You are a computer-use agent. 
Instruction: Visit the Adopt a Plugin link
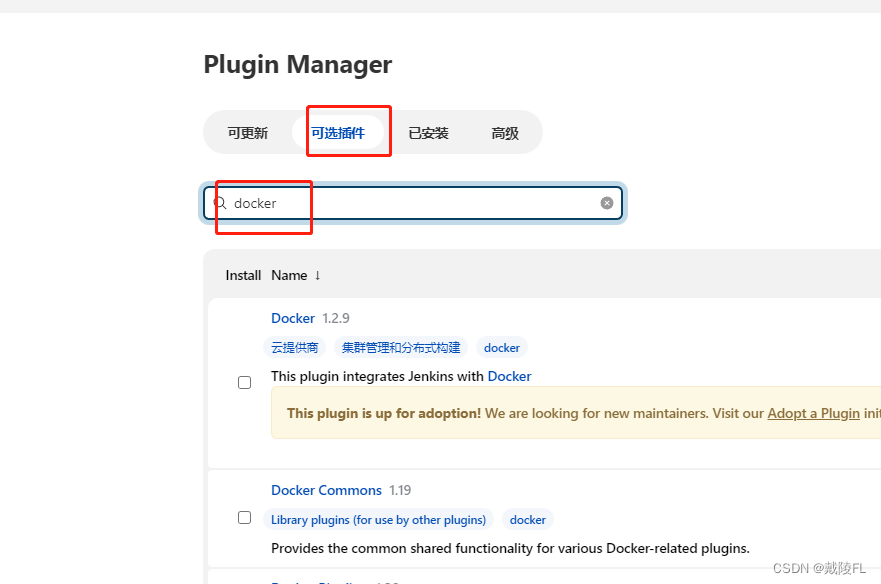click(x=813, y=413)
